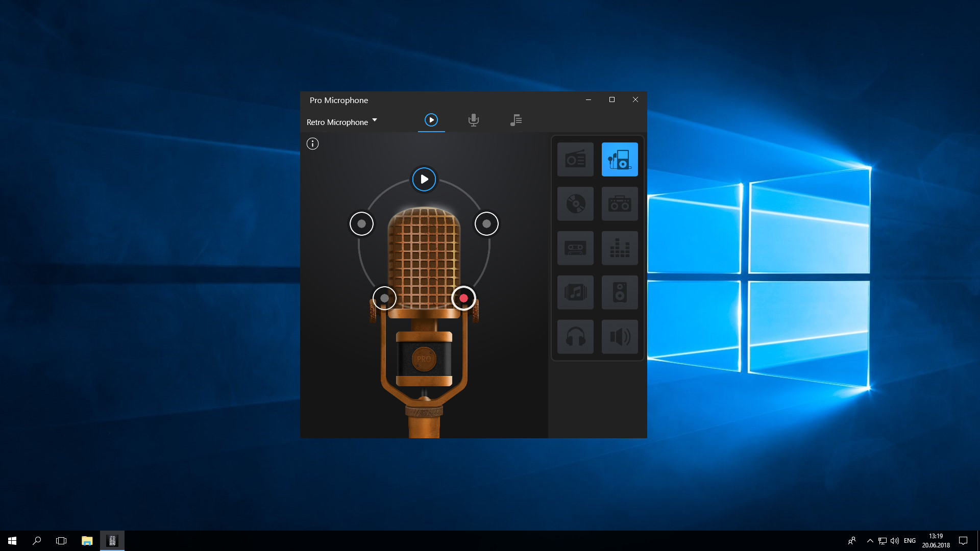Select the boombox preset icon
The width and height of the screenshot is (980, 551).
pos(620,204)
